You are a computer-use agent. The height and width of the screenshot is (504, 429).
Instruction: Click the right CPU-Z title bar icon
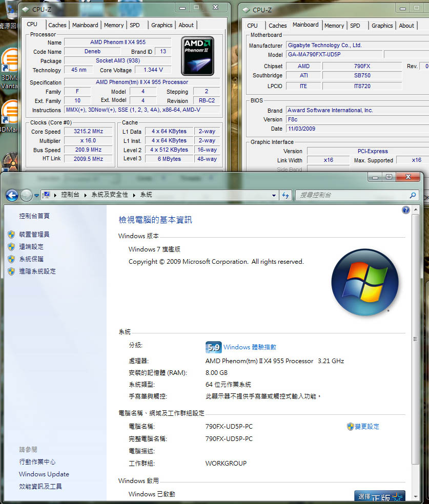247,10
